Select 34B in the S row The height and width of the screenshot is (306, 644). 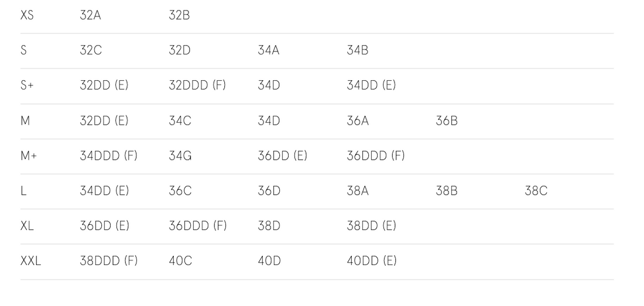357,50
